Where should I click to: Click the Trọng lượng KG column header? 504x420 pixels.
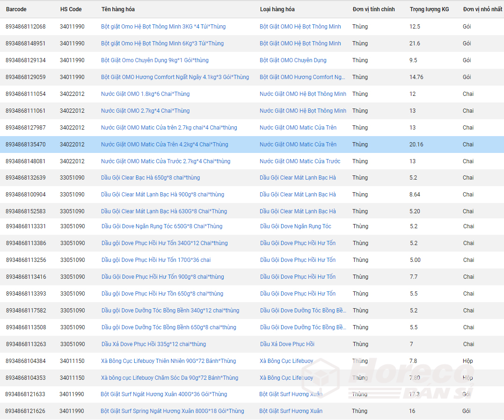coord(429,9)
